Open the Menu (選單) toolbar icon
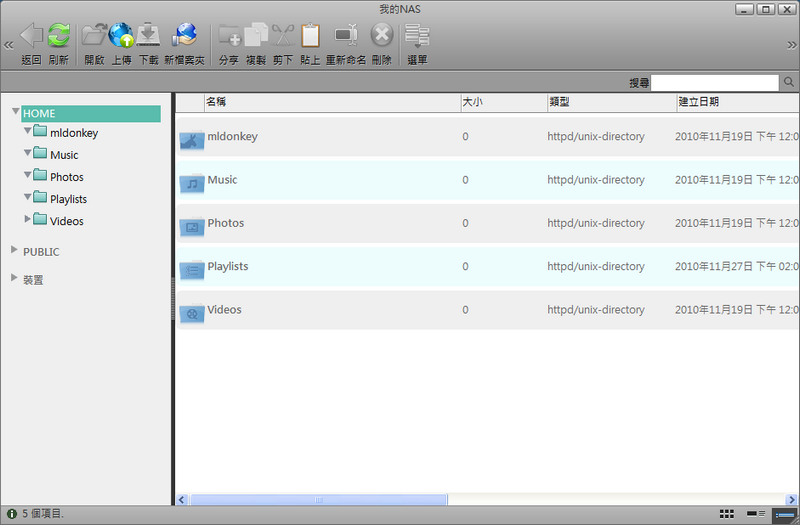The height and width of the screenshot is (525, 800). pyautogui.click(x=417, y=36)
